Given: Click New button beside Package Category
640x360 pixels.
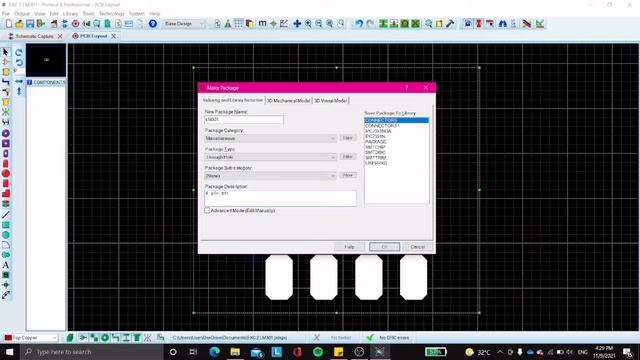Looking at the screenshot, I should [x=348, y=138].
